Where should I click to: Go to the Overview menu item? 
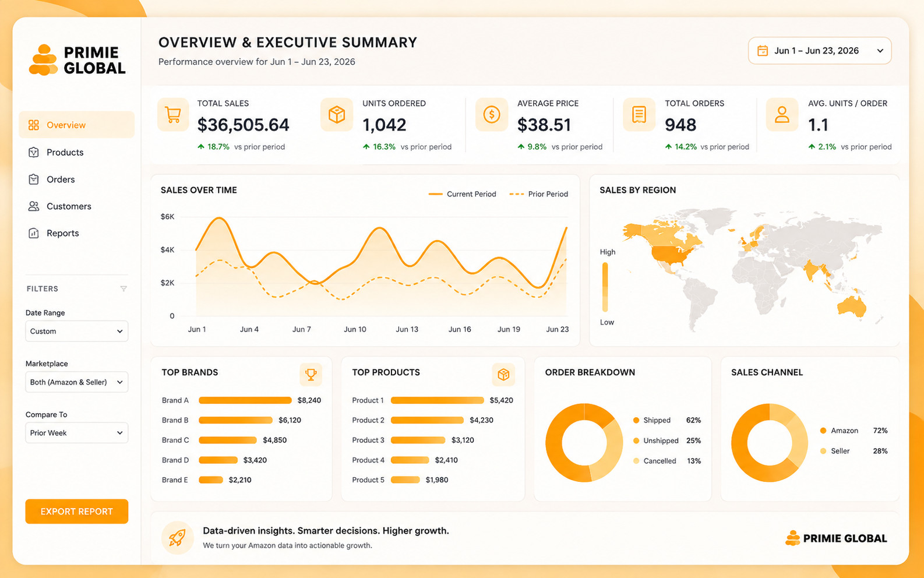(77, 125)
